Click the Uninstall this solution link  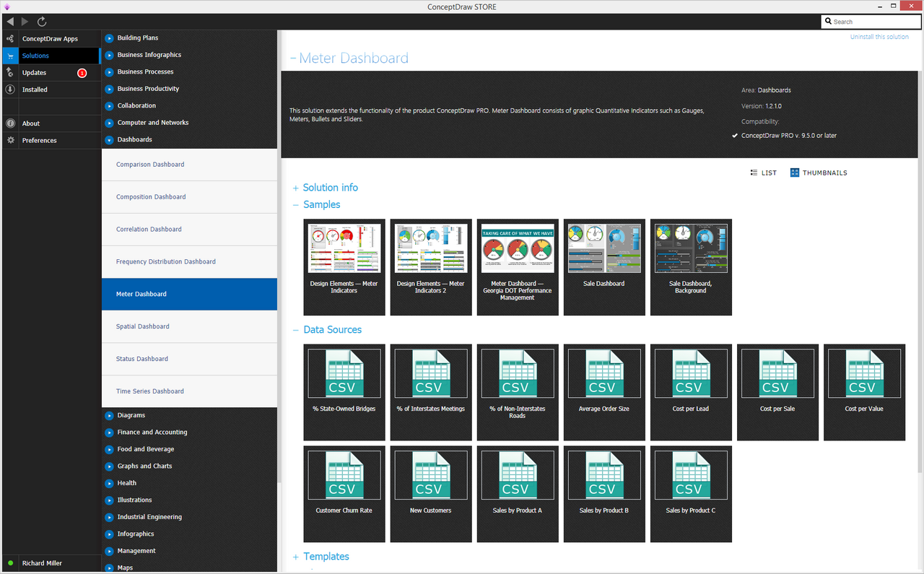coord(879,37)
